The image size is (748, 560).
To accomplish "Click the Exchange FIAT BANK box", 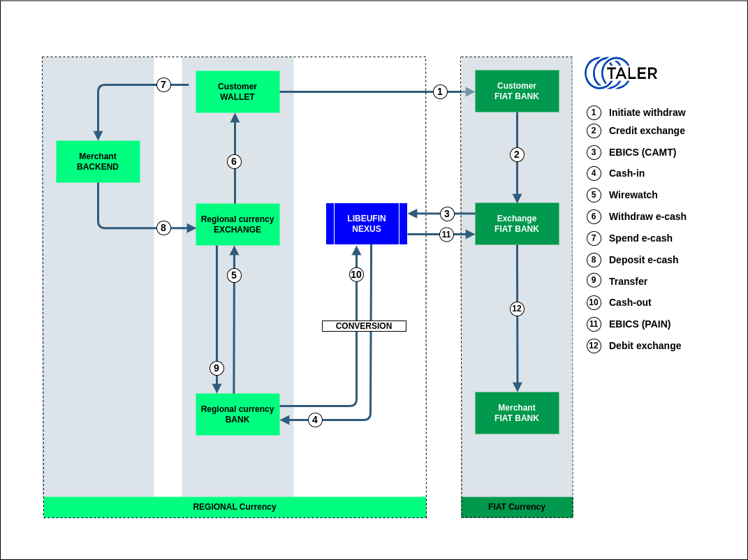I will pyautogui.click(x=517, y=223).
